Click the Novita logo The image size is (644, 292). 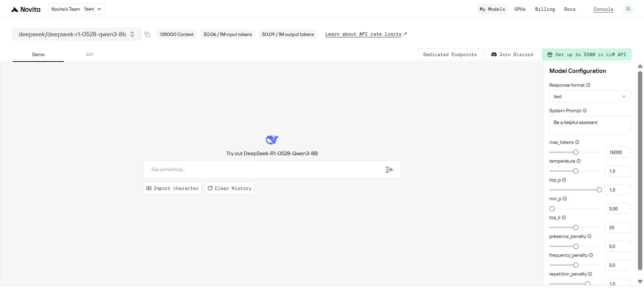(26, 9)
